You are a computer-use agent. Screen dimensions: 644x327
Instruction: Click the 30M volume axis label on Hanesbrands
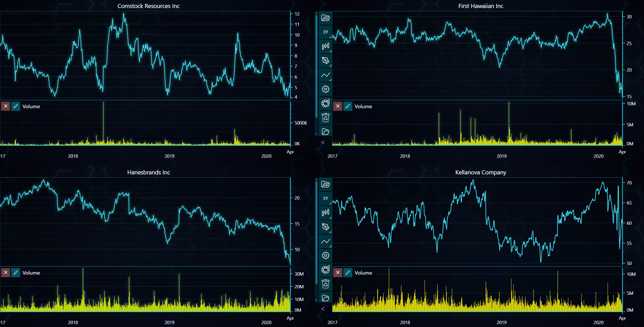pos(299,274)
